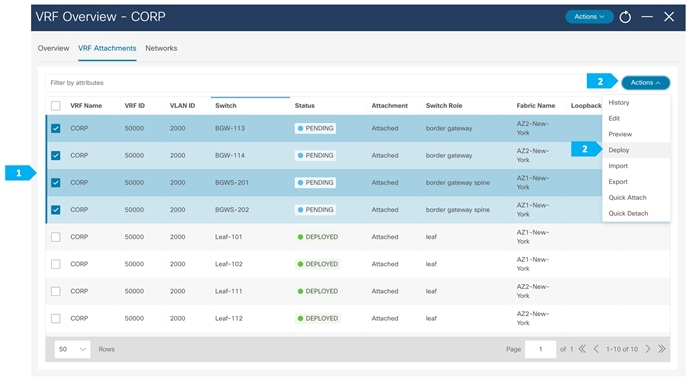Viewport: 695px width, 385px height.
Task: Open the header Actions dropdown
Action: click(589, 17)
